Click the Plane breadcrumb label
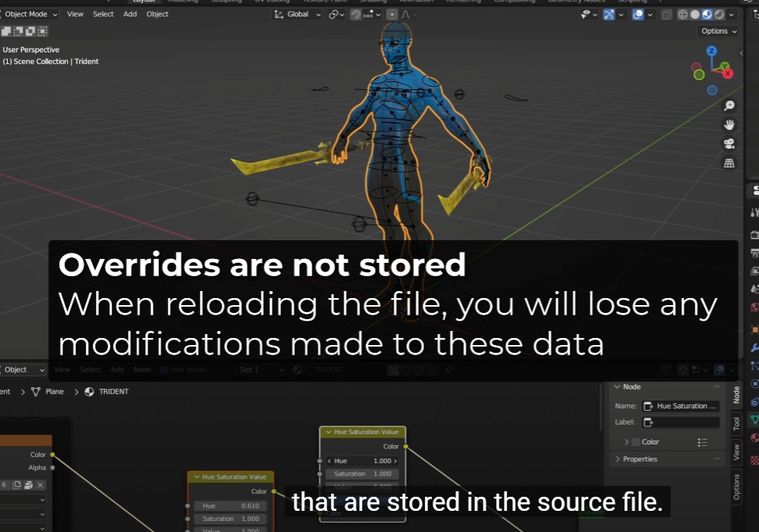Image resolution: width=759 pixels, height=532 pixels. [55, 392]
